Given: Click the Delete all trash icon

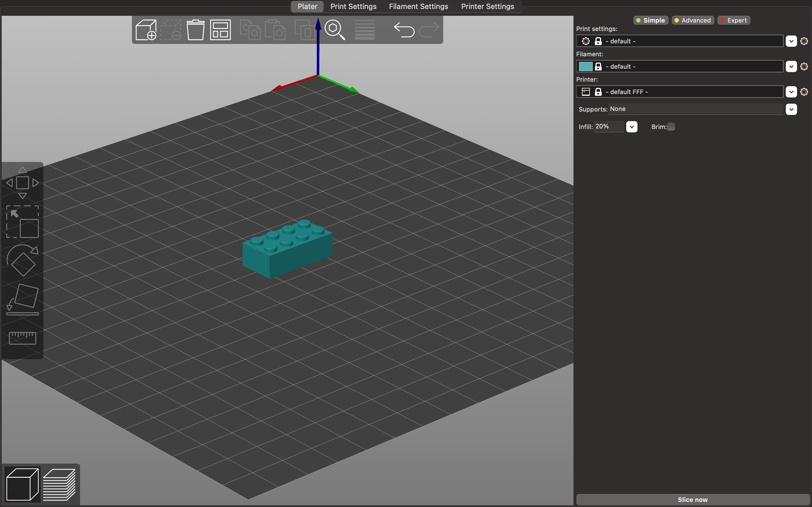Looking at the screenshot, I should coord(195,30).
